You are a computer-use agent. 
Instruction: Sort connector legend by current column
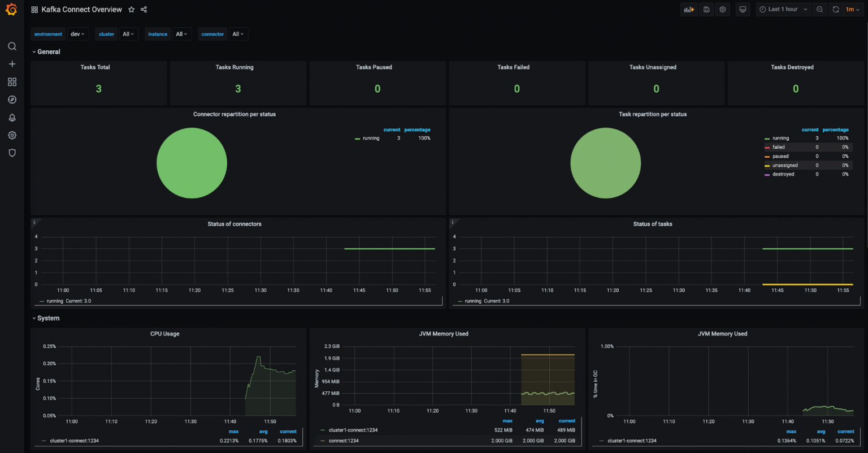[392, 130]
